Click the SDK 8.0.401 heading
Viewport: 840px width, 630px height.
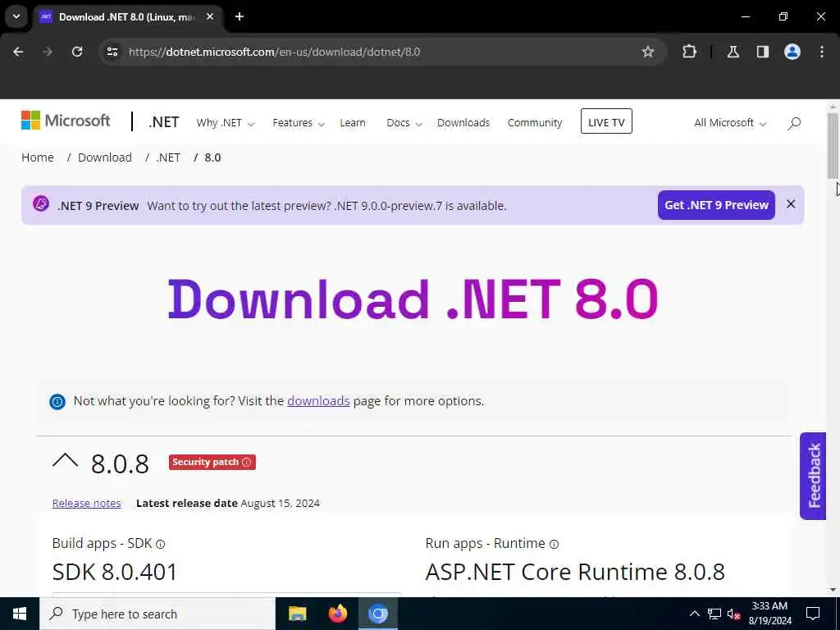point(115,572)
